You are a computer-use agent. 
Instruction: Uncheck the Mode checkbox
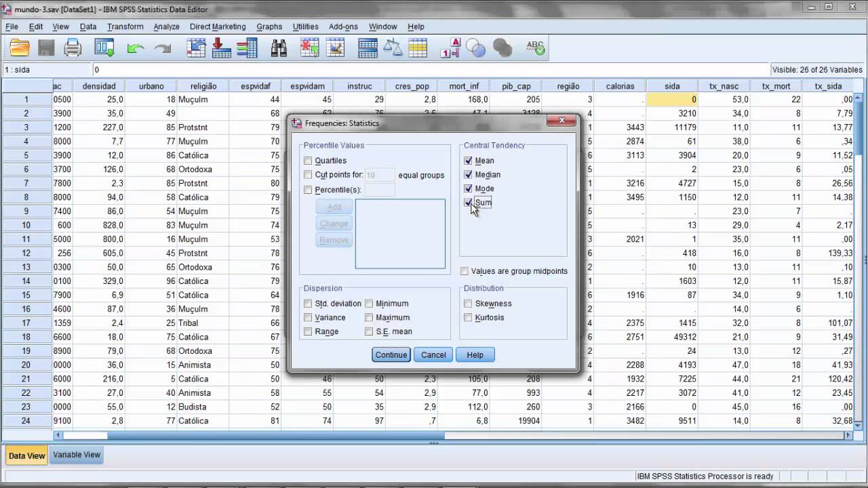pyautogui.click(x=468, y=188)
